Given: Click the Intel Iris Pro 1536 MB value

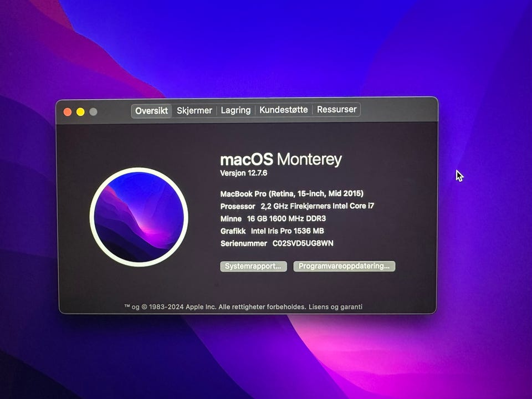Looking at the screenshot, I should (x=288, y=231).
